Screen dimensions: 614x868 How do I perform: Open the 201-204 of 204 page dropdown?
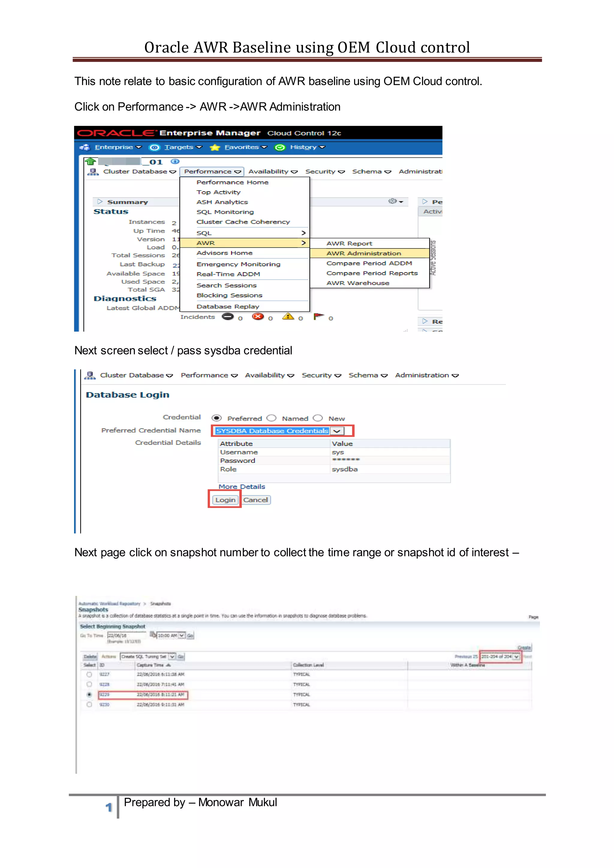tap(516, 657)
